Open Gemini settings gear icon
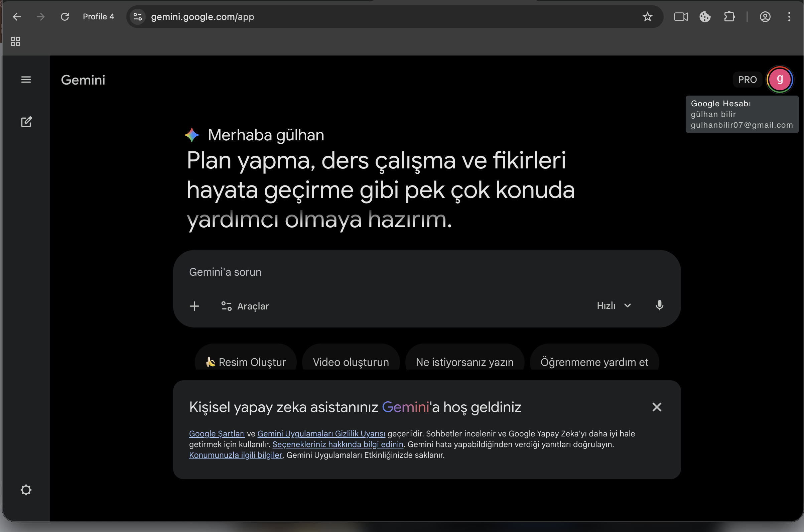The image size is (804, 532). [26, 490]
